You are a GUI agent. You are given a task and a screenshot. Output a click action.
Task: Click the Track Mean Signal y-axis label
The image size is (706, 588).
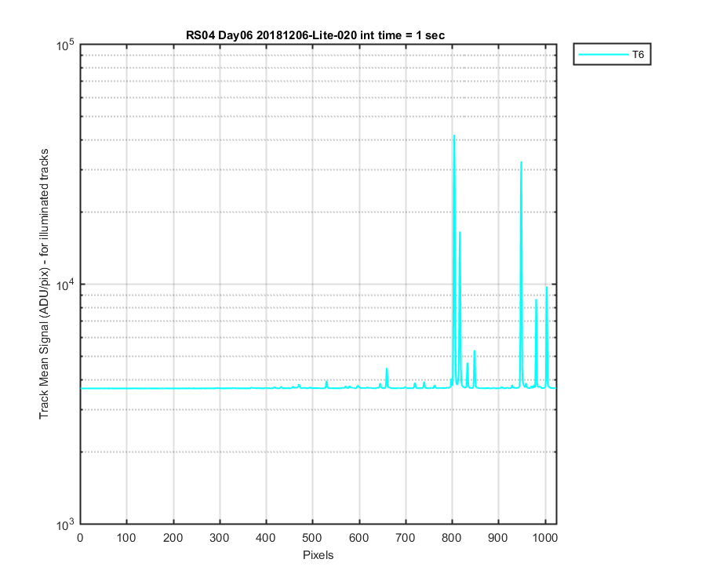coord(44,284)
